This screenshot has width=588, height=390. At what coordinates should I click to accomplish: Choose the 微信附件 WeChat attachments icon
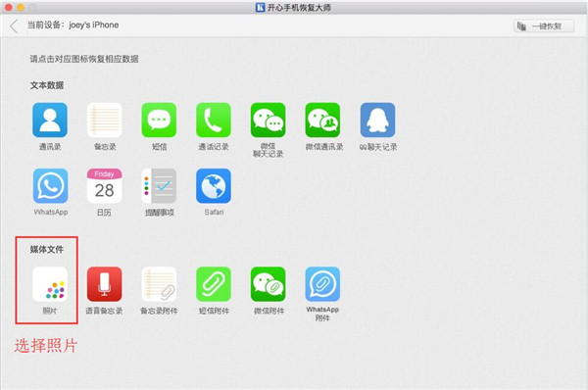269,284
